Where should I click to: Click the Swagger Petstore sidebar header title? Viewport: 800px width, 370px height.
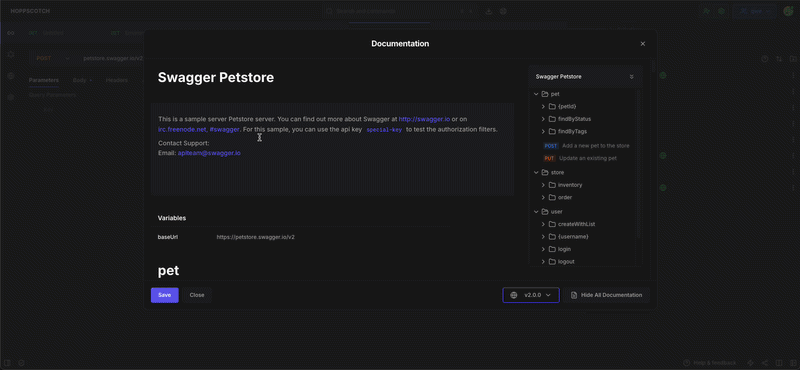(x=558, y=77)
